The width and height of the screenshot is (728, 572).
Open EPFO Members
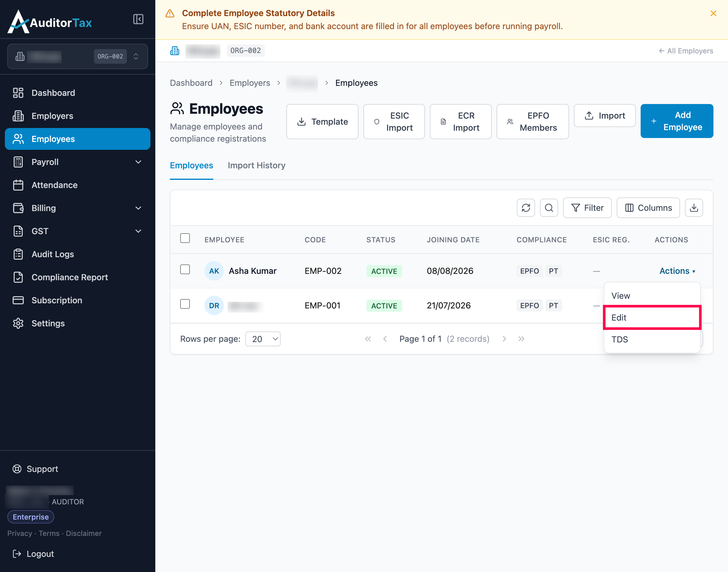pos(532,122)
